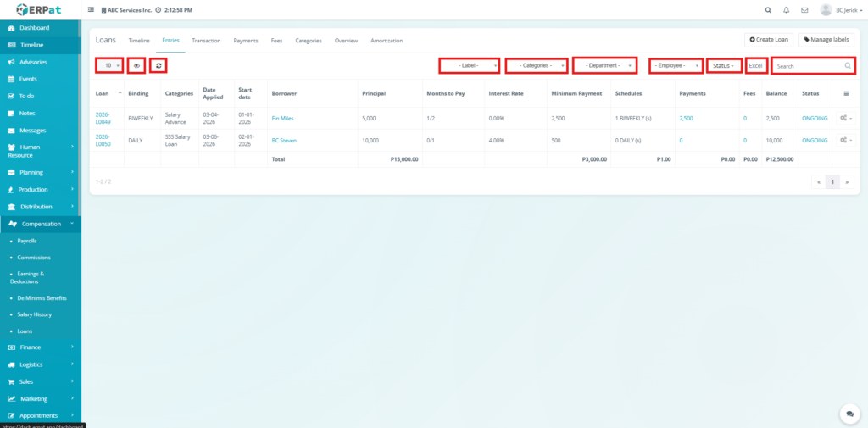This screenshot has height=428, width=868.
Task: Switch to the Amortization tab
Action: (x=387, y=41)
